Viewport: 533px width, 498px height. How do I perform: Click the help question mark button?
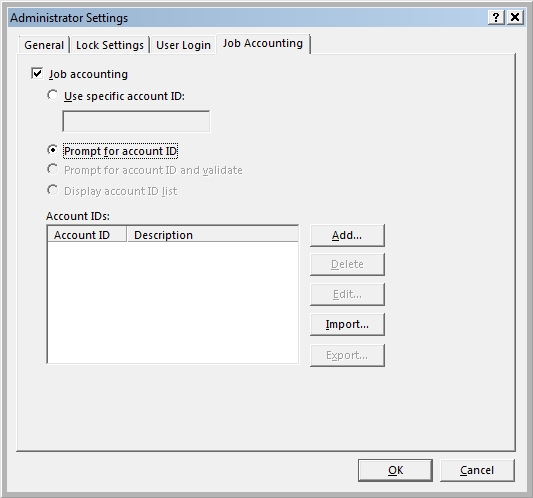(x=496, y=17)
